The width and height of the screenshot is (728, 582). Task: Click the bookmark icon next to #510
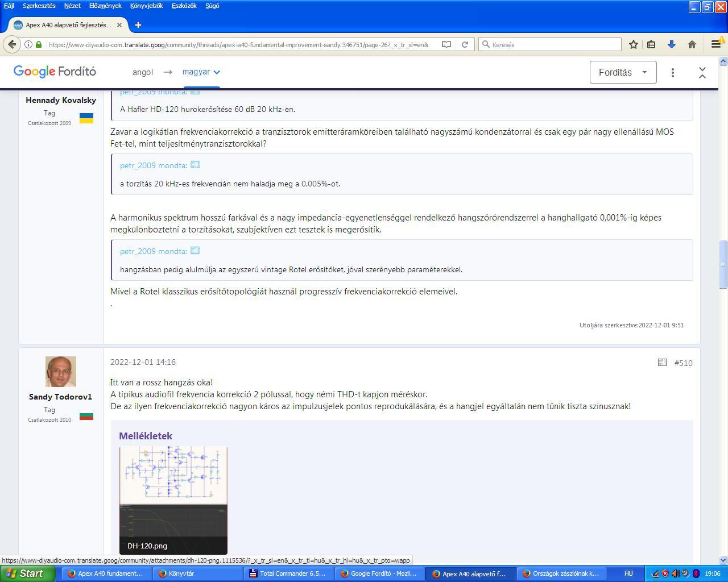[662, 363]
